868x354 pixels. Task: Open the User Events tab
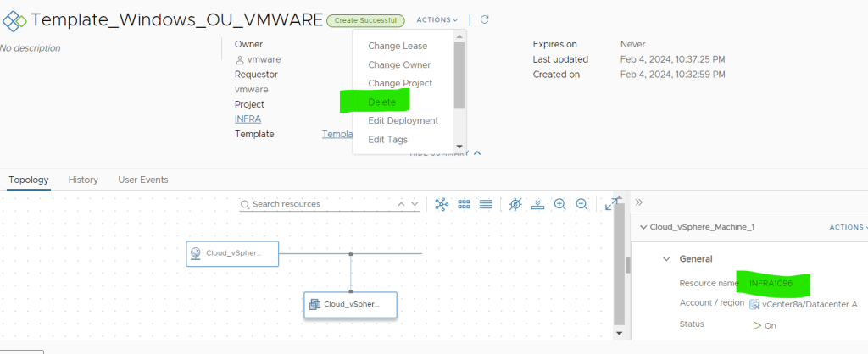pyautogui.click(x=142, y=180)
